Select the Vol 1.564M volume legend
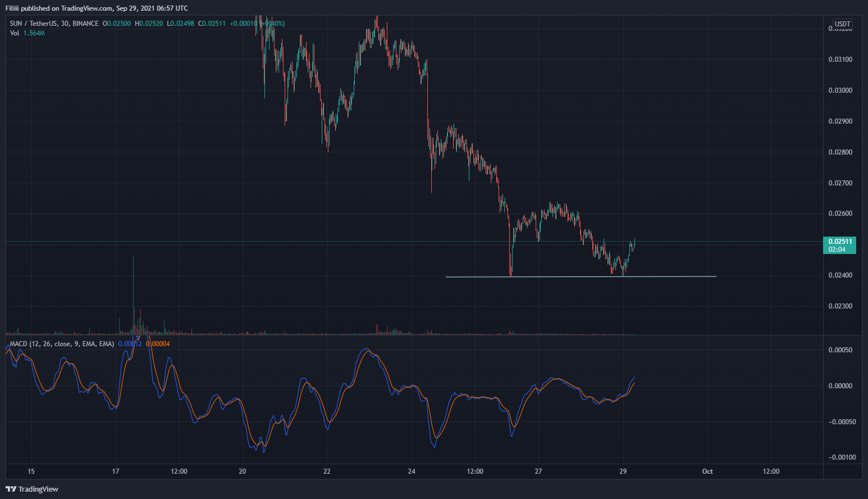 pos(28,33)
